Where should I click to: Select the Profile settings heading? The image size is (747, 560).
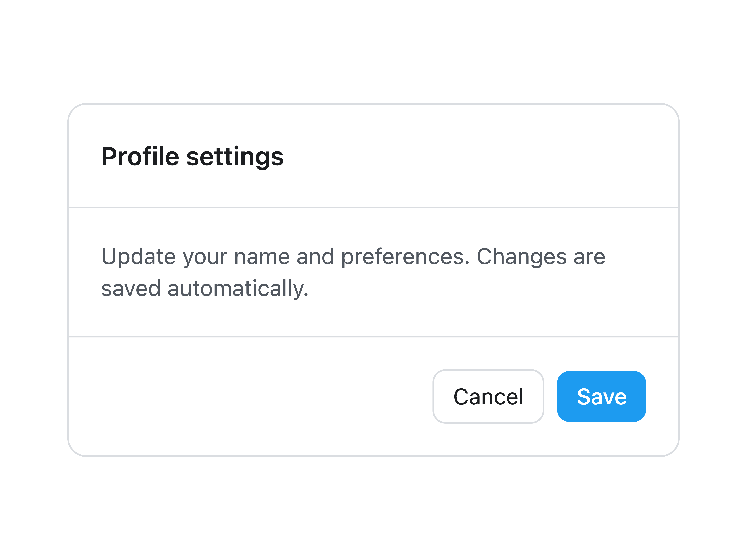click(x=193, y=157)
